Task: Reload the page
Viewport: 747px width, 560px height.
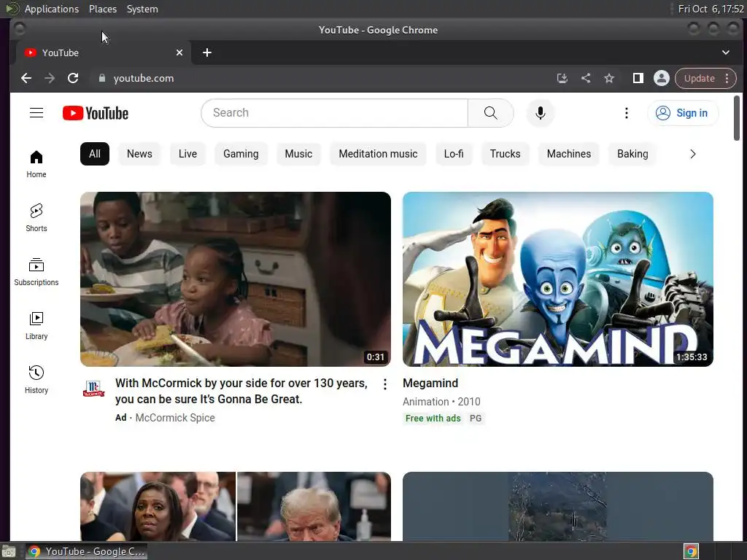Action: coord(73,78)
